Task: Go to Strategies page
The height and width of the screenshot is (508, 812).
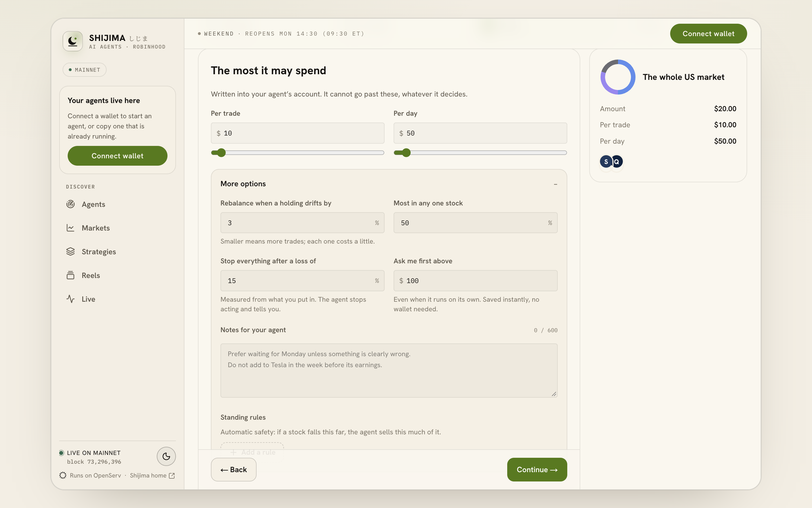Action: pos(118,252)
